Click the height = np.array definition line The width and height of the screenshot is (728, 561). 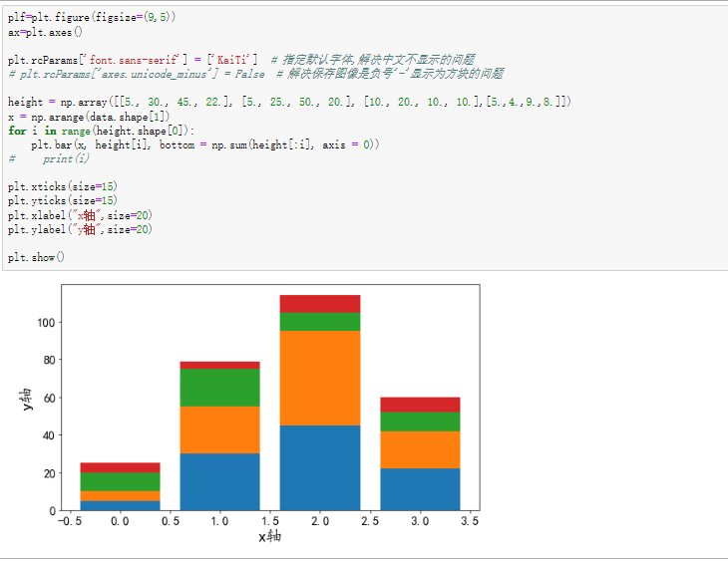click(x=289, y=102)
